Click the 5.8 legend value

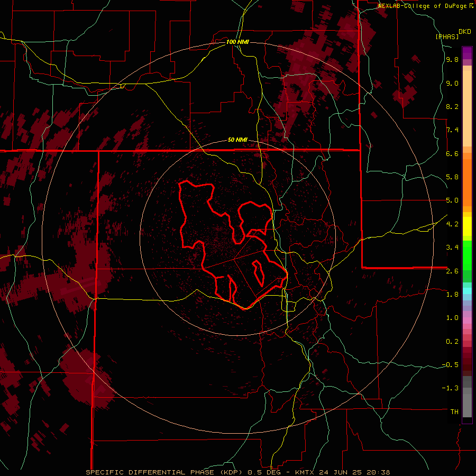pos(452,177)
